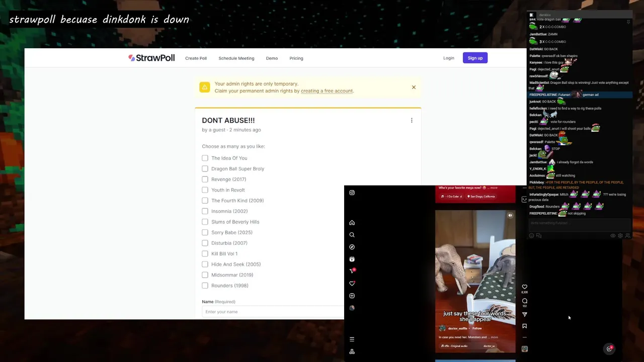
Task: Open Pricing menu item
Action: tap(296, 58)
